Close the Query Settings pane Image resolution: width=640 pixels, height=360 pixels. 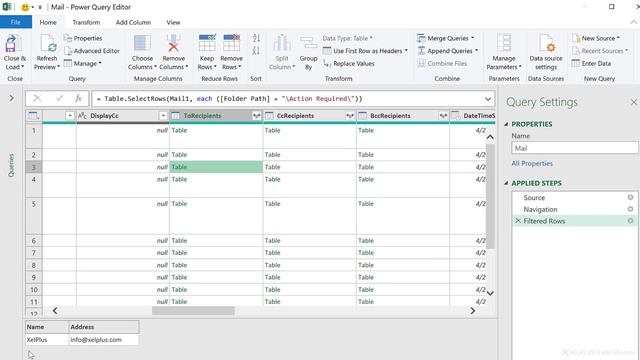pyautogui.click(x=633, y=102)
